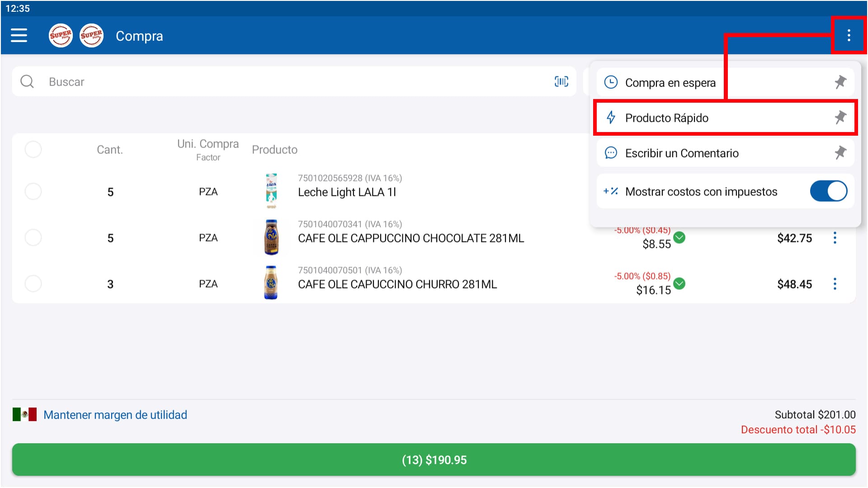The image size is (868, 488).
Task: Choose Producto Rápido from menu
Action: (666, 118)
